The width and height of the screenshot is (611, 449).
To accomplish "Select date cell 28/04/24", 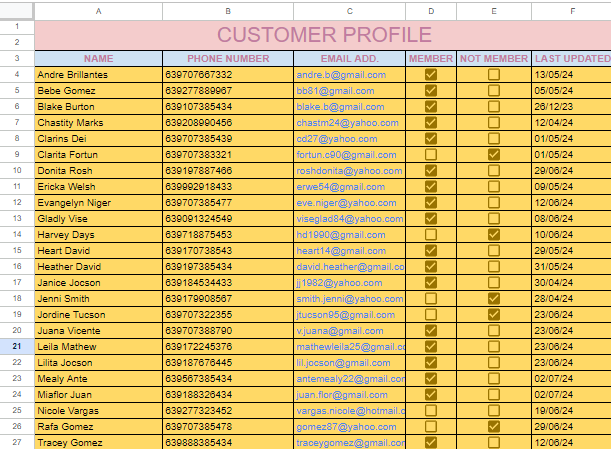I will point(572,298).
